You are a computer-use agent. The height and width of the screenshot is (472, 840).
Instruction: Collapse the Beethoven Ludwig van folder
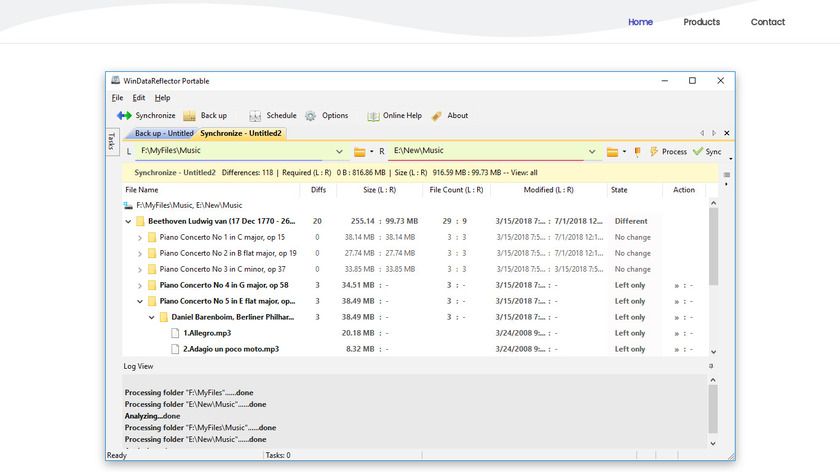tap(128, 221)
